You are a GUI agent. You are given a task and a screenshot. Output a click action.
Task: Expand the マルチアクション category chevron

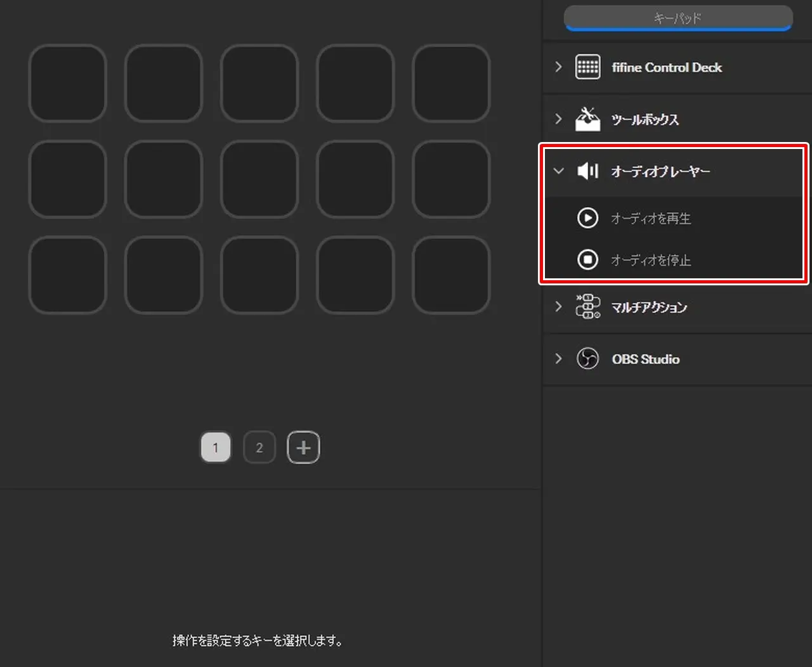pyautogui.click(x=558, y=307)
